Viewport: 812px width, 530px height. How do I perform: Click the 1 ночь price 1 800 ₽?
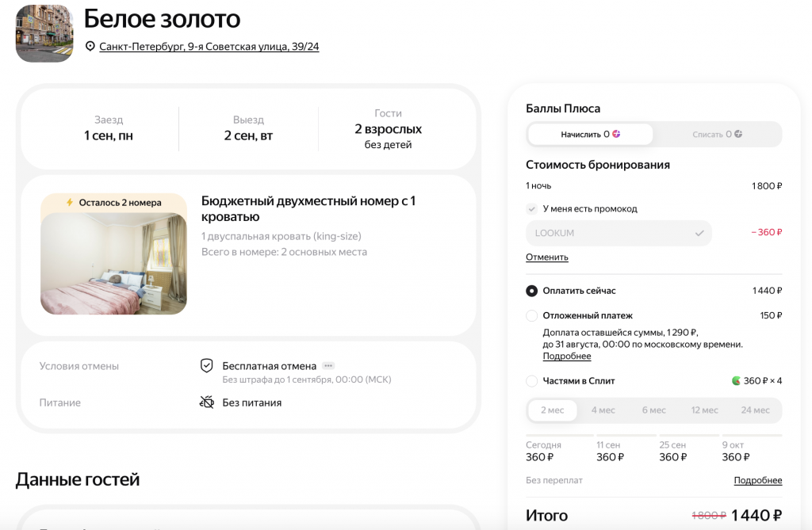tap(767, 186)
